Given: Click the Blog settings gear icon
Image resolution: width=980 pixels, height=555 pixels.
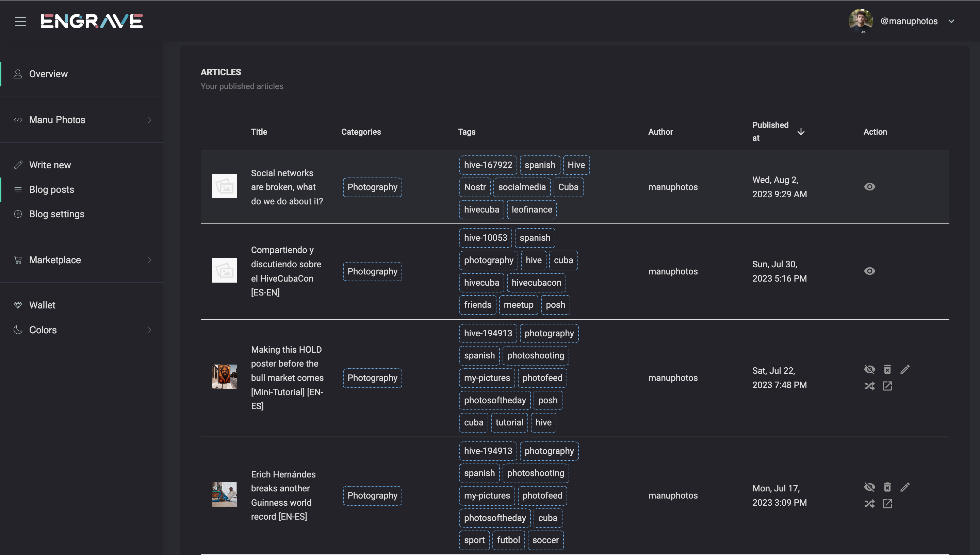Looking at the screenshot, I should coord(18,214).
